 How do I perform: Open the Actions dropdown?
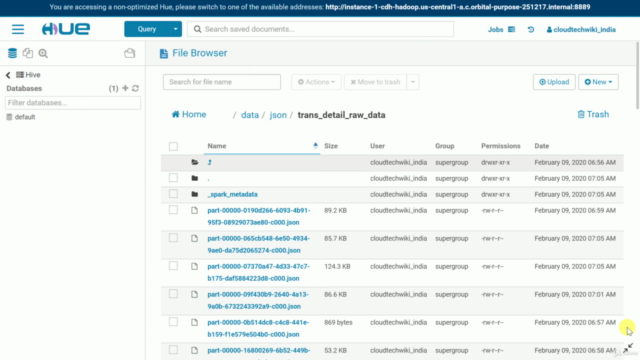316,82
